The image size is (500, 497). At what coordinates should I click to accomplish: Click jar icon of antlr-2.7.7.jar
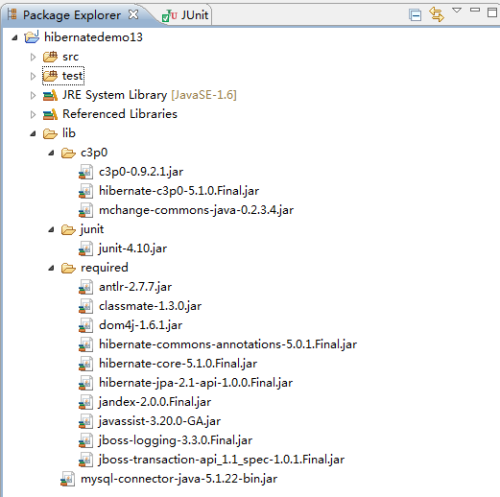[x=86, y=287]
